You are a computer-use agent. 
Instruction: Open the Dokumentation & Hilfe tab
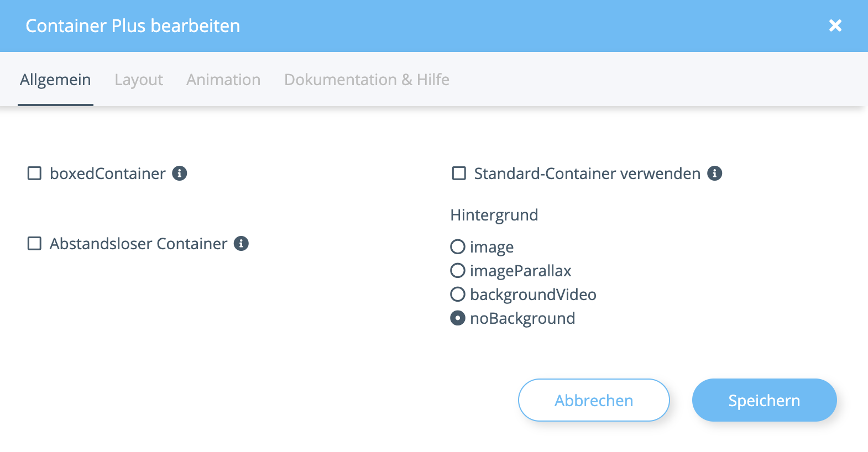367,80
